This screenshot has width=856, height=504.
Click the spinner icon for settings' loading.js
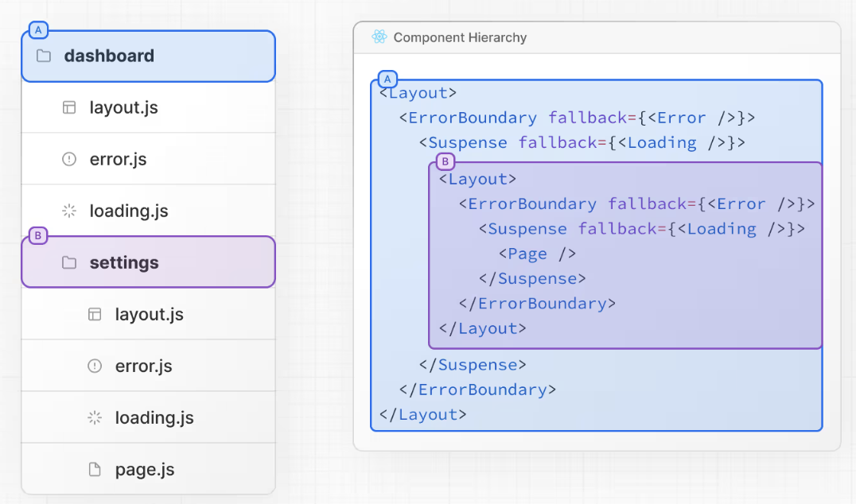tap(95, 417)
